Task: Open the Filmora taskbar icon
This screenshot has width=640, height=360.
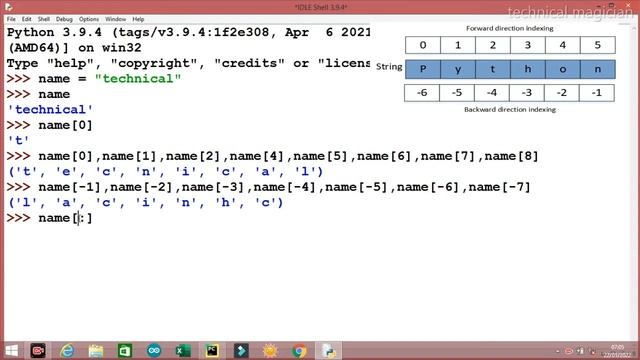Action: click(241, 351)
